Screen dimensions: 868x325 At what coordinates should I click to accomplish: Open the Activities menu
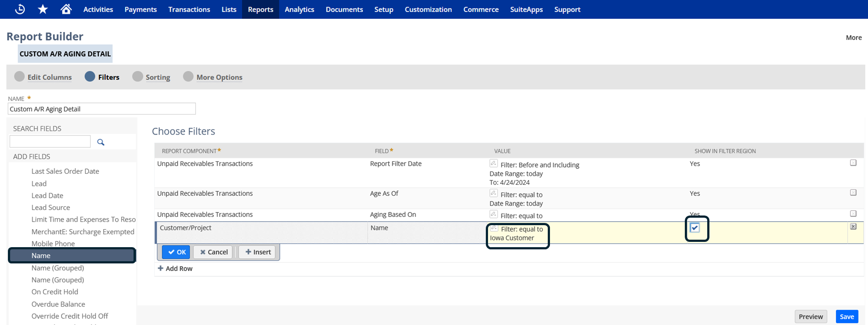pyautogui.click(x=98, y=9)
